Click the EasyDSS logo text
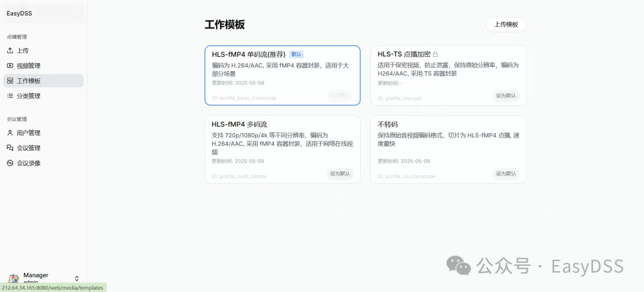Viewport: 644px width, 292px height. [18, 13]
